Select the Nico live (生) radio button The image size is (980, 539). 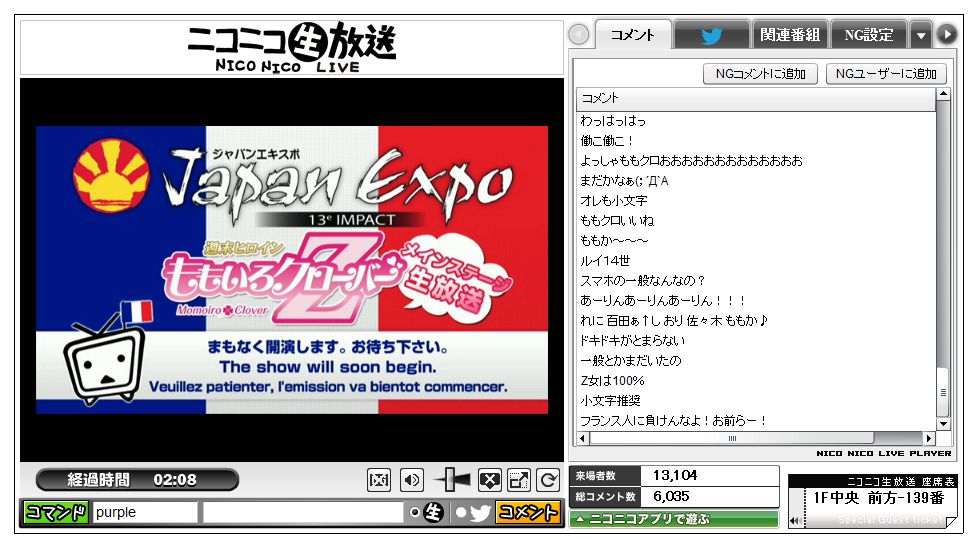pyautogui.click(x=415, y=512)
